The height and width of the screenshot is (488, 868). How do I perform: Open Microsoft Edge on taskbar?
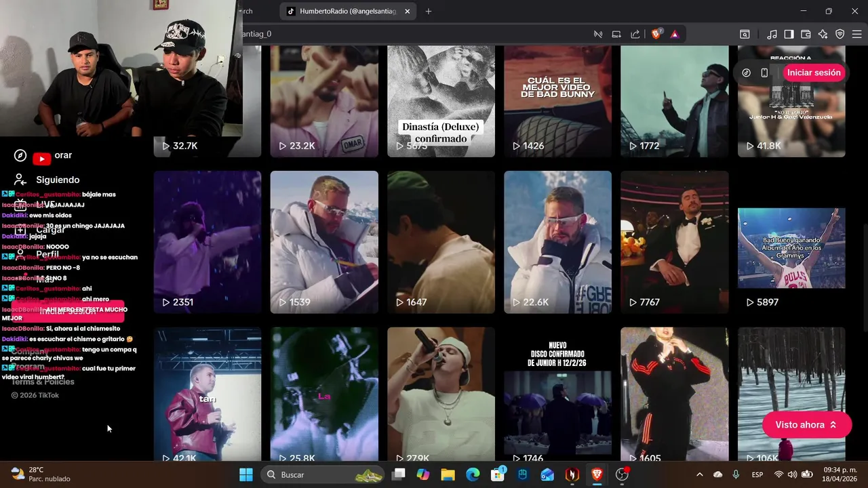pos(473,474)
